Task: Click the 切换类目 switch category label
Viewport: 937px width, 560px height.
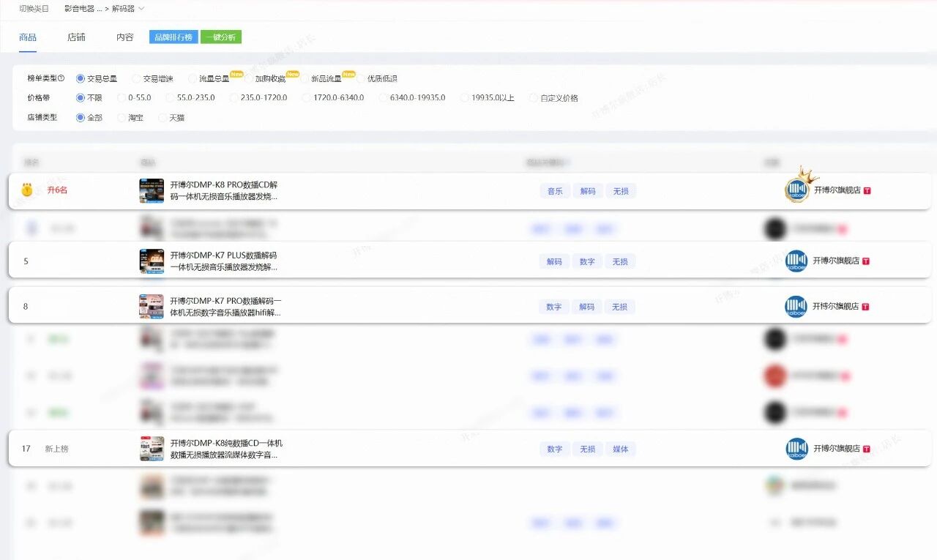Action: 34,9
